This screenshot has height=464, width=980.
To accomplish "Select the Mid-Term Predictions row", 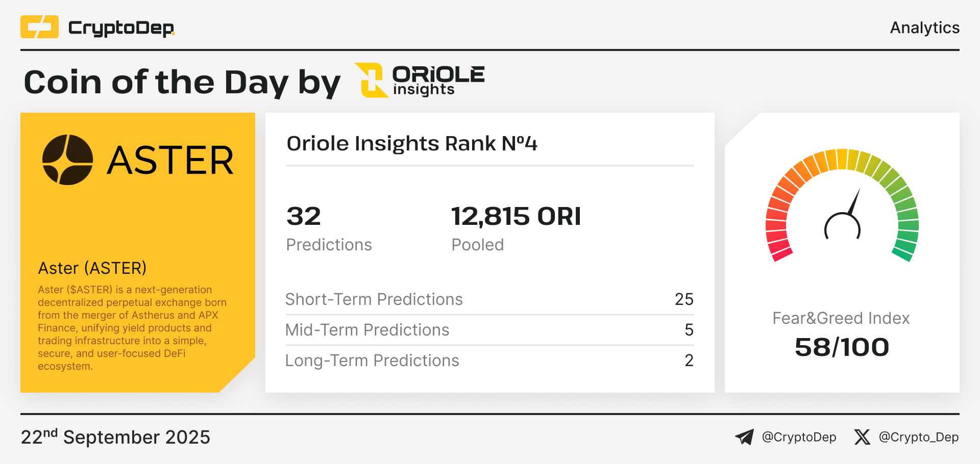I will point(489,330).
